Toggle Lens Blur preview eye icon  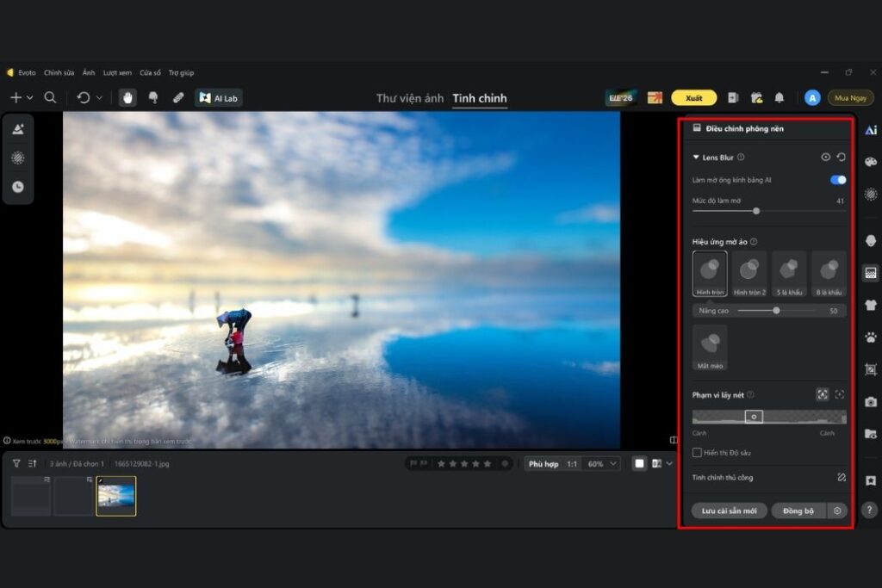[825, 158]
